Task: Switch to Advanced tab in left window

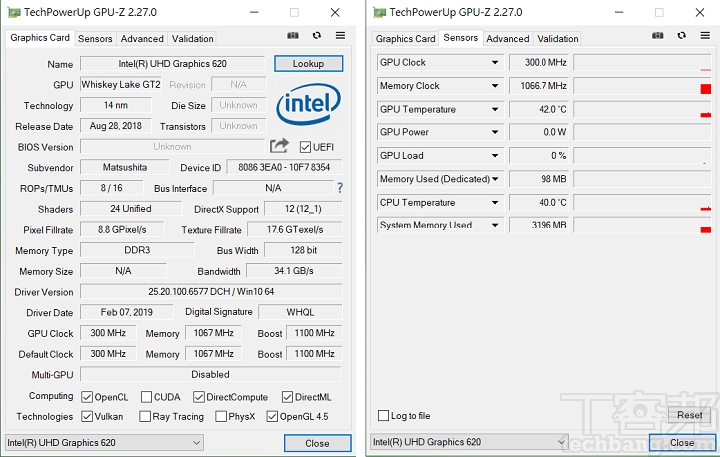Action: tap(142, 39)
